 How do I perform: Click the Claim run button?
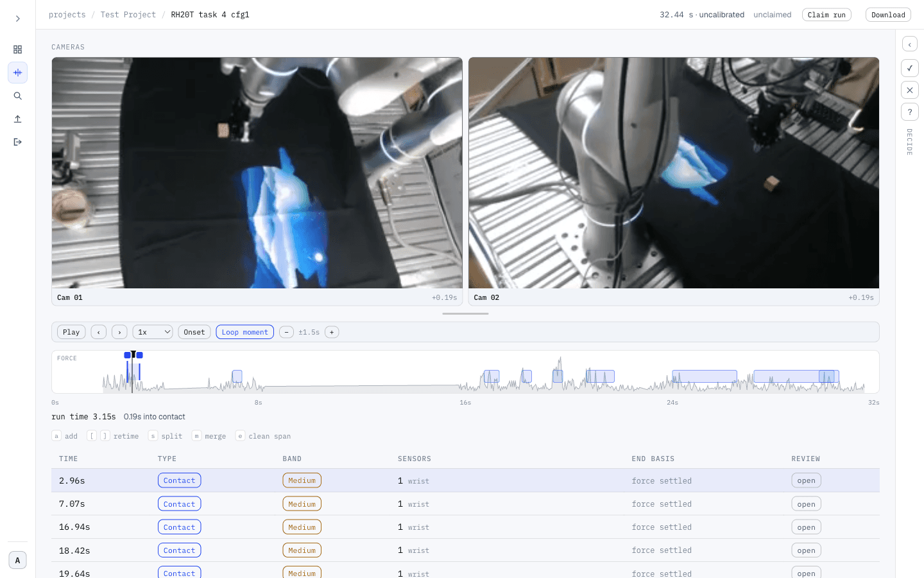pos(826,15)
